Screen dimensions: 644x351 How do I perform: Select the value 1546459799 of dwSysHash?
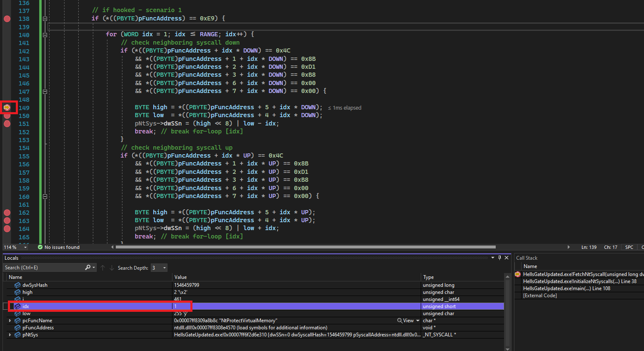pos(187,285)
